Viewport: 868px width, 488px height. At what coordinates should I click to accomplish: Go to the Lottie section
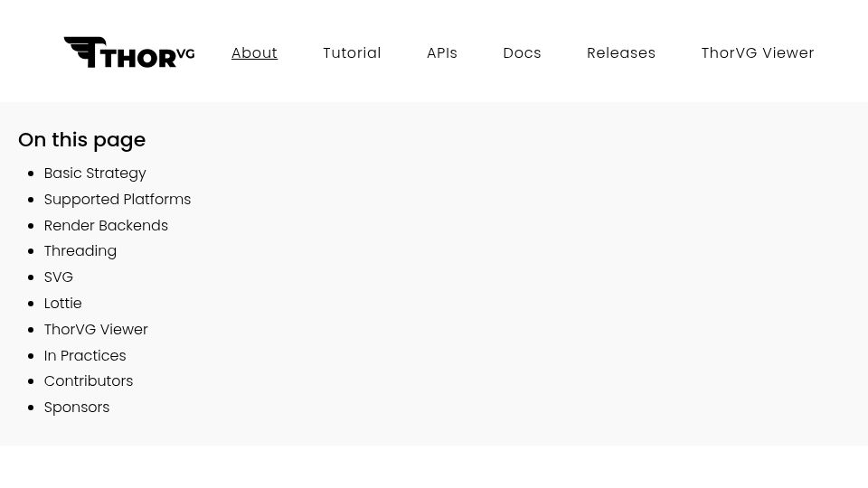click(x=63, y=304)
